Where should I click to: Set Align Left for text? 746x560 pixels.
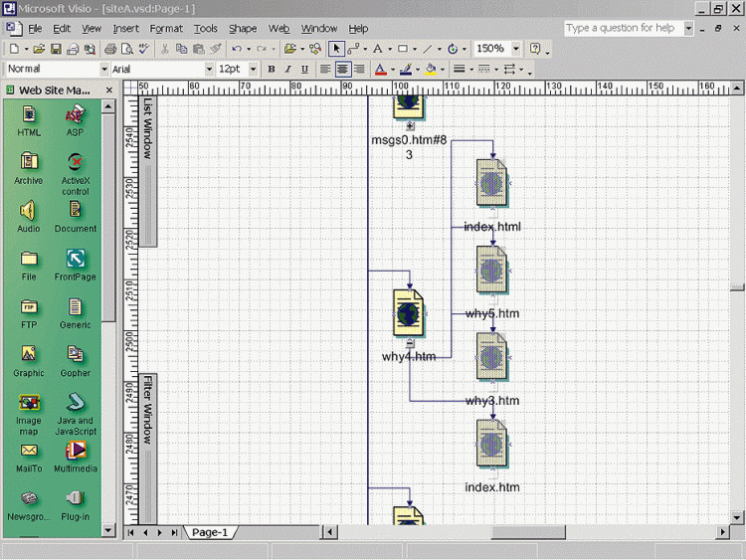(x=325, y=70)
